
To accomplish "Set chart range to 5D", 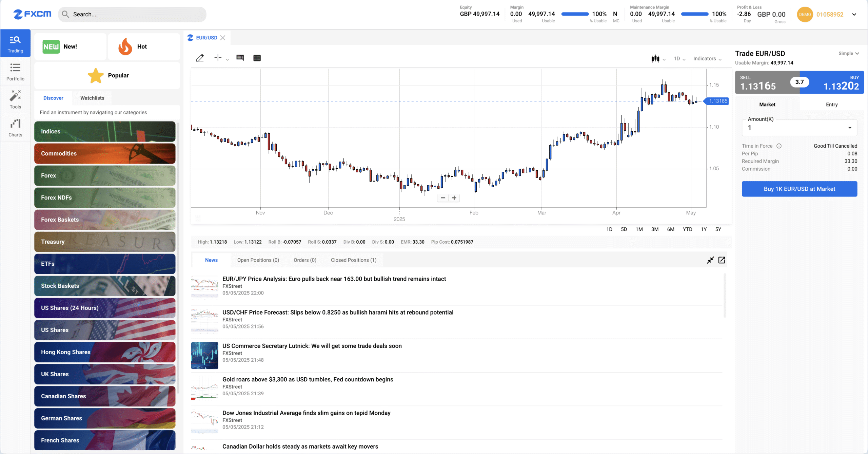I will pos(624,229).
